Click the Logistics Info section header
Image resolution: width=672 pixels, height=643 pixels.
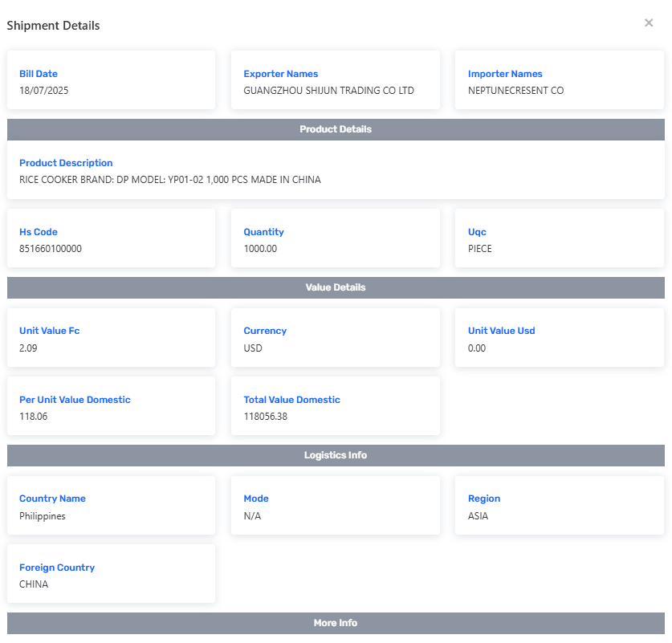coord(336,455)
